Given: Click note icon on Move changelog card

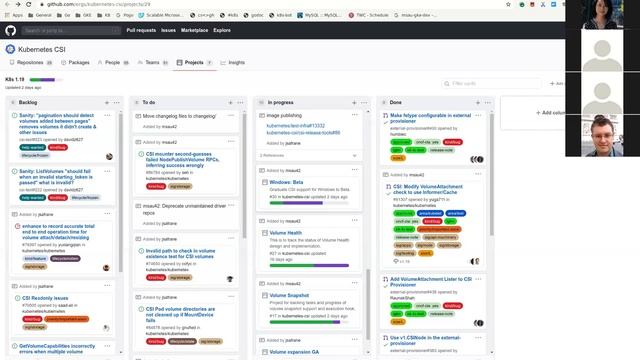Looking at the screenshot, I should (x=138, y=116).
